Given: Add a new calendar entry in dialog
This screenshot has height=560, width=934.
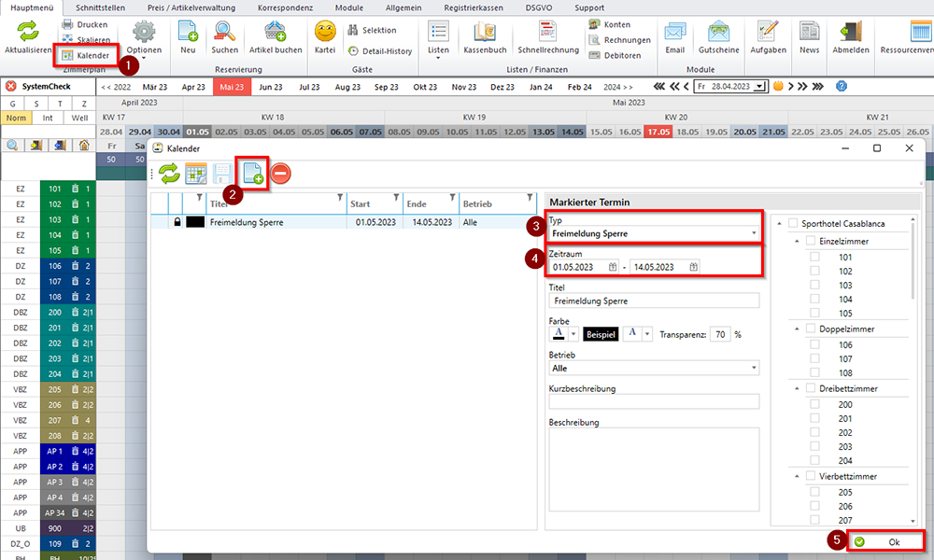Looking at the screenshot, I should point(251,173).
